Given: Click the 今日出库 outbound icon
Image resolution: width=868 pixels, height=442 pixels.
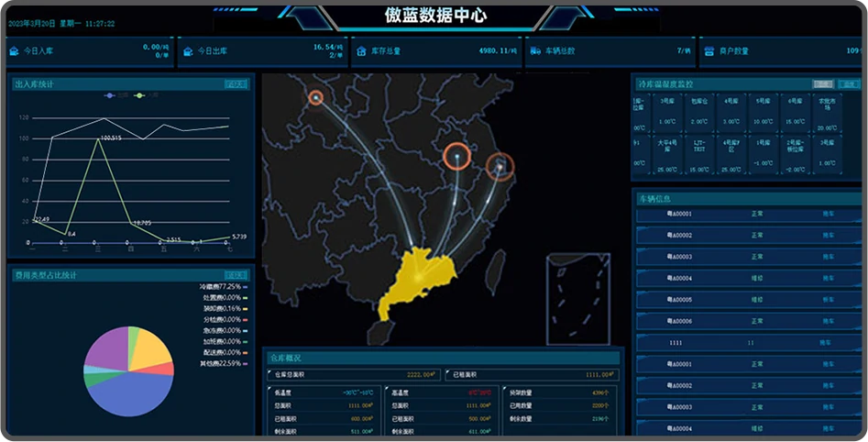Looking at the screenshot, I should [x=191, y=51].
